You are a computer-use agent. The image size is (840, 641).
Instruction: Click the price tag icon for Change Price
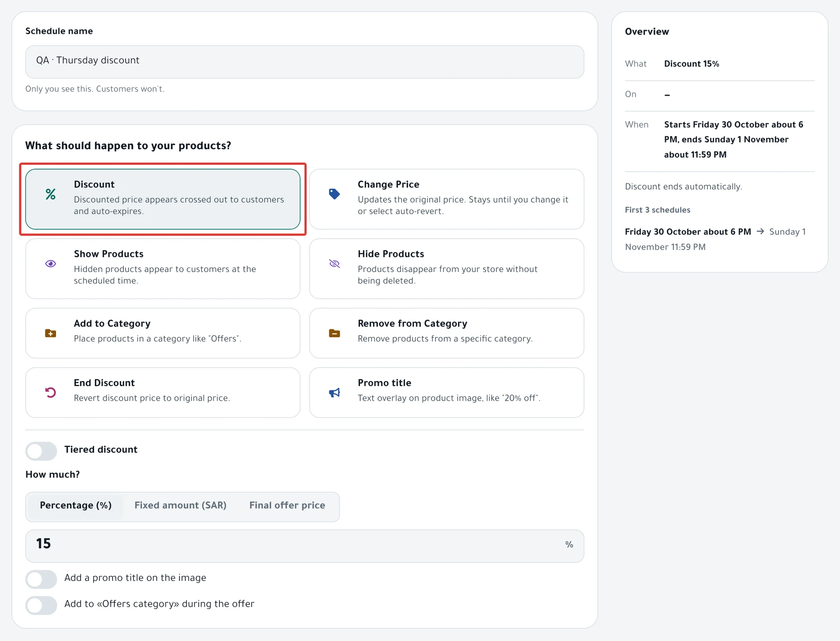pyautogui.click(x=334, y=194)
